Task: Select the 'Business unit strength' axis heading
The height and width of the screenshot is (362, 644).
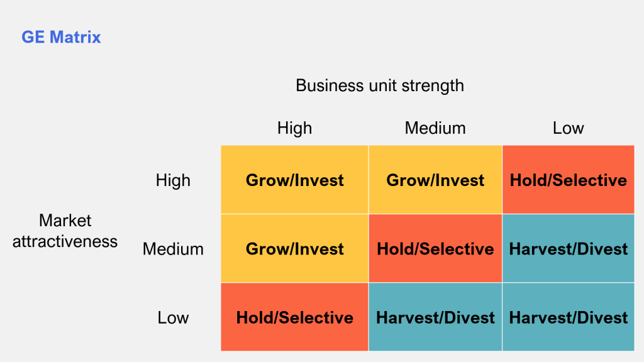Action: point(380,85)
